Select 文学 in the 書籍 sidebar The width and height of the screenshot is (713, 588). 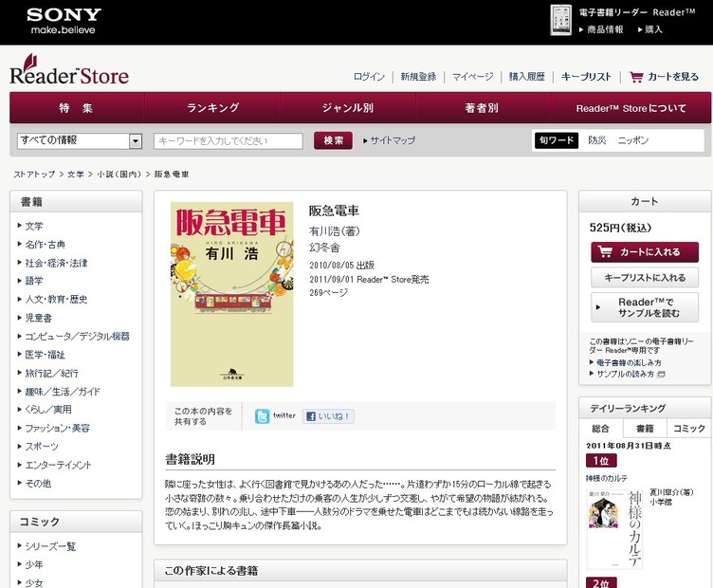34,226
